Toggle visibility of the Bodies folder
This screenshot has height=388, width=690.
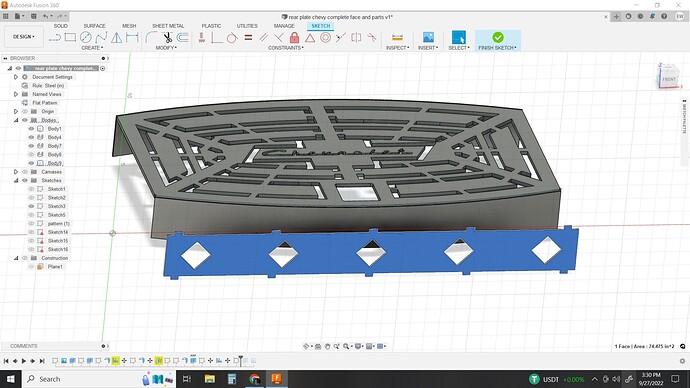coord(25,120)
